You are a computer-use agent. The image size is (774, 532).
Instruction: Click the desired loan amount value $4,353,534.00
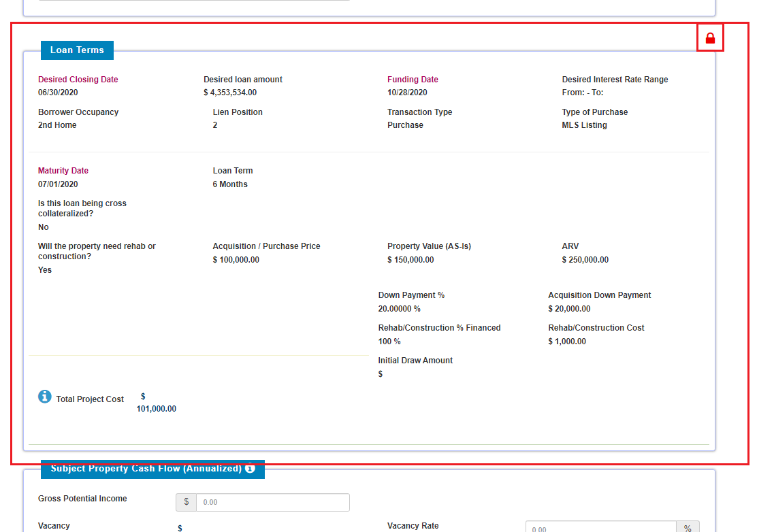pos(230,93)
